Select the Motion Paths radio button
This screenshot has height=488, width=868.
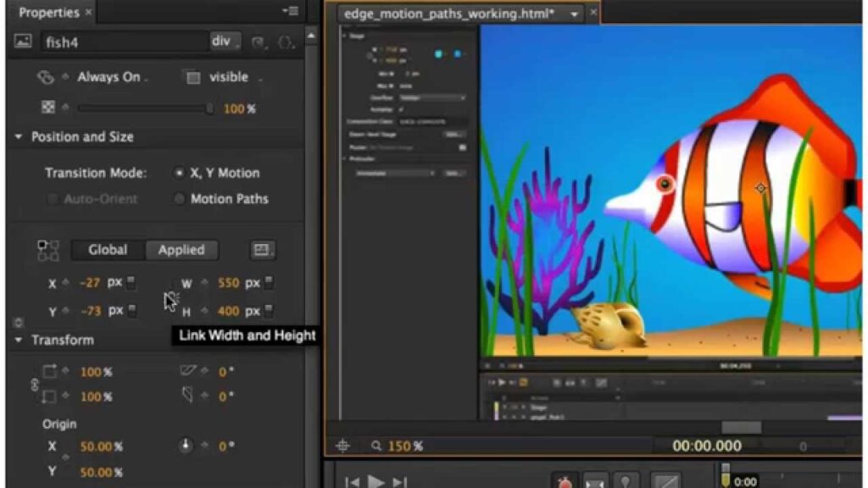[x=179, y=199]
